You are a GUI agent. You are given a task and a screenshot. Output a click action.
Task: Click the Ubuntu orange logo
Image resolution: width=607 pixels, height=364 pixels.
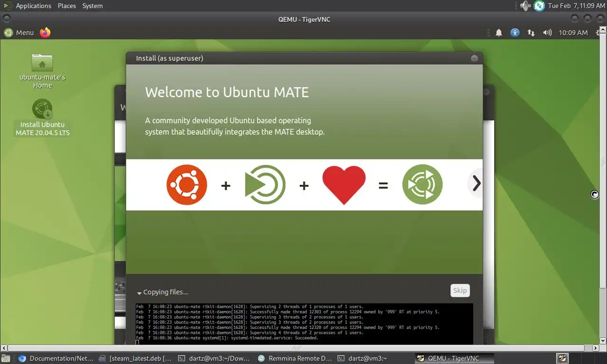187,185
